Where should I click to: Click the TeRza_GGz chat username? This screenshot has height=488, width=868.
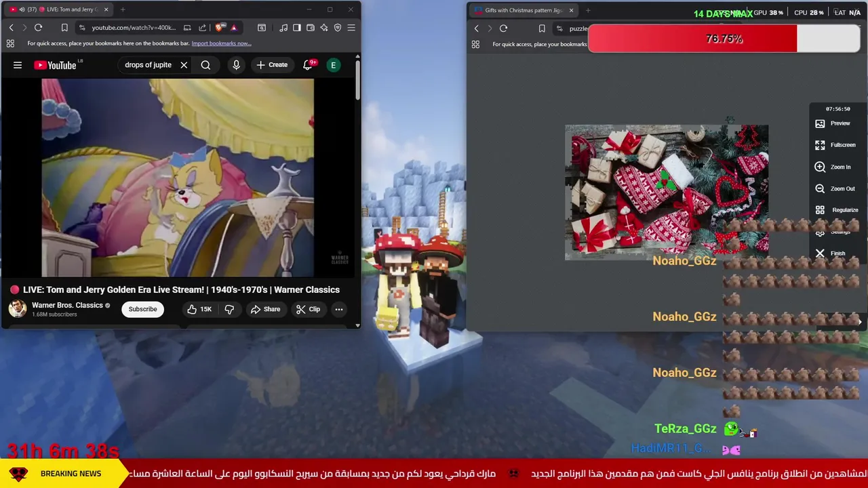(x=685, y=428)
